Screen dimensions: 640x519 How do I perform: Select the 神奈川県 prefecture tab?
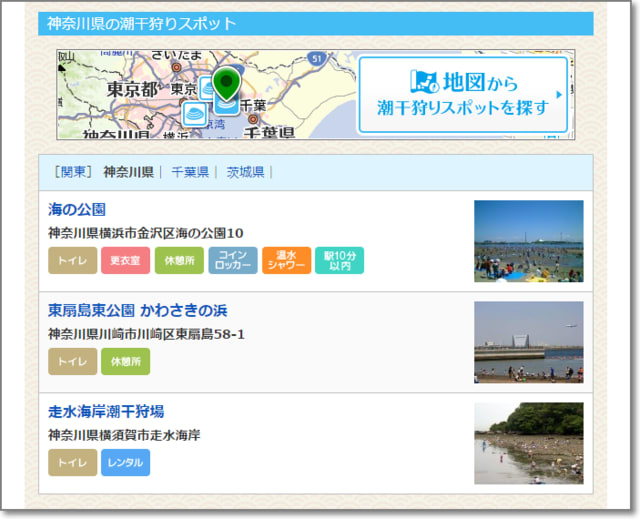(x=128, y=172)
